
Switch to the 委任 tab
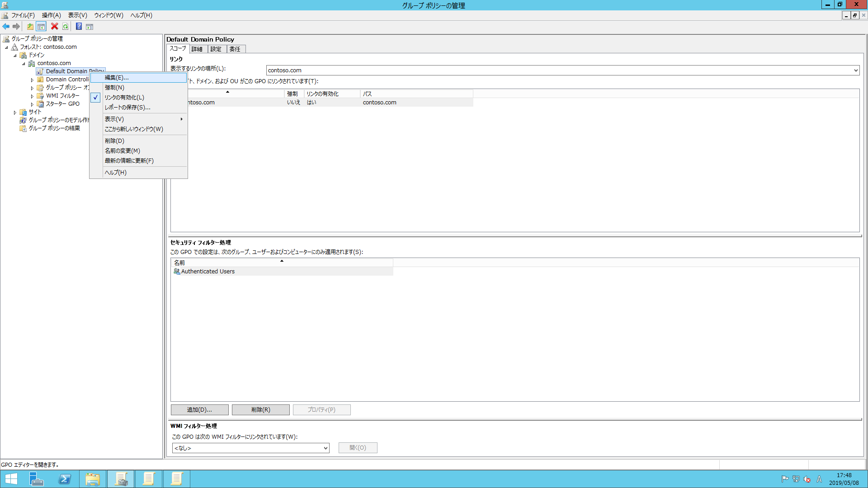236,49
